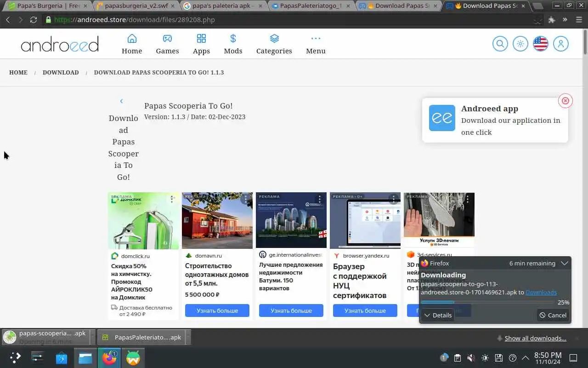Expand browser toolbar overflow chevrons

click(x=565, y=20)
